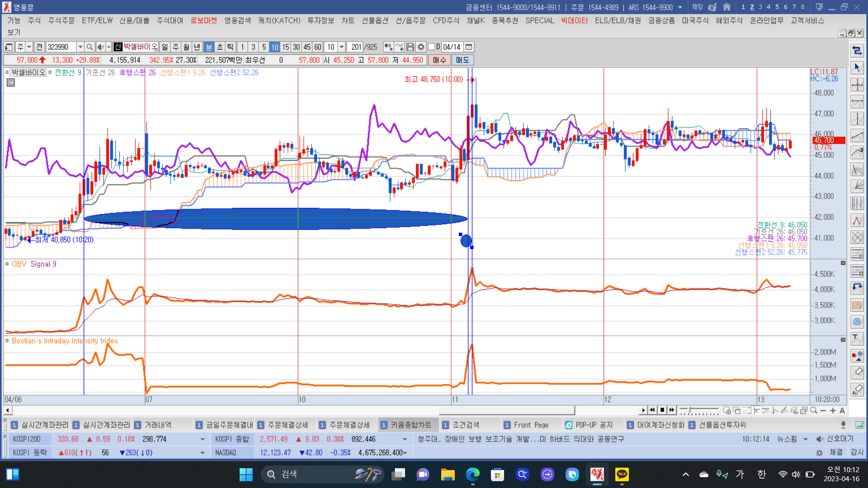Image resolution: width=868 pixels, height=488 pixels.
Task: Select the arrow pointer tool in right sidebar
Action: 857,68
